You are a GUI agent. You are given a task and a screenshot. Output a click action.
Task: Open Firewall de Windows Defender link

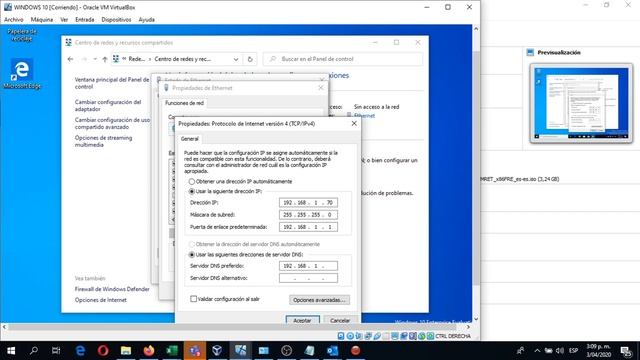click(112, 289)
